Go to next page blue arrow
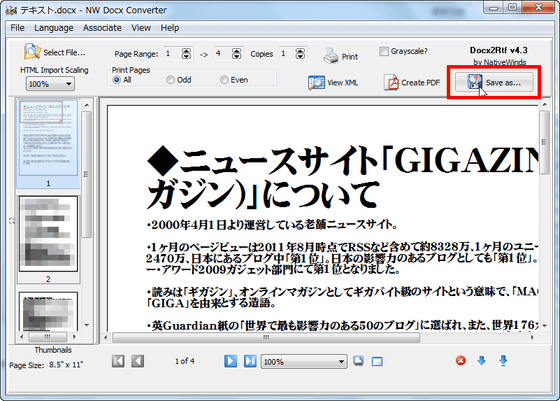The image size is (560, 401). pyautogui.click(x=230, y=361)
